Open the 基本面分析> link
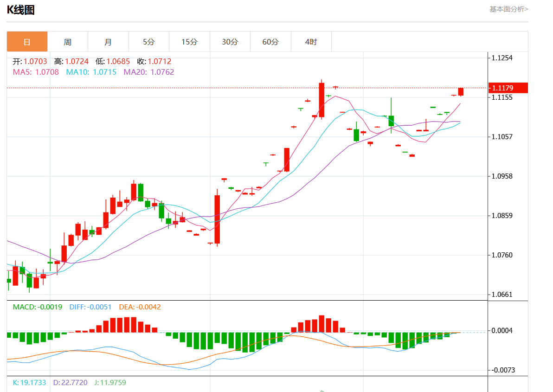 click(508, 9)
